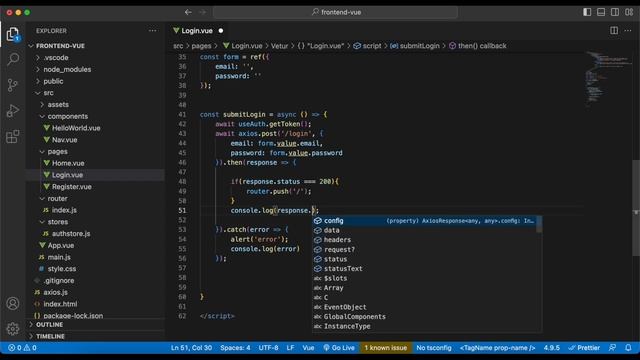Open the Explorer view in activity bar
The image size is (640, 360).
[13, 34]
